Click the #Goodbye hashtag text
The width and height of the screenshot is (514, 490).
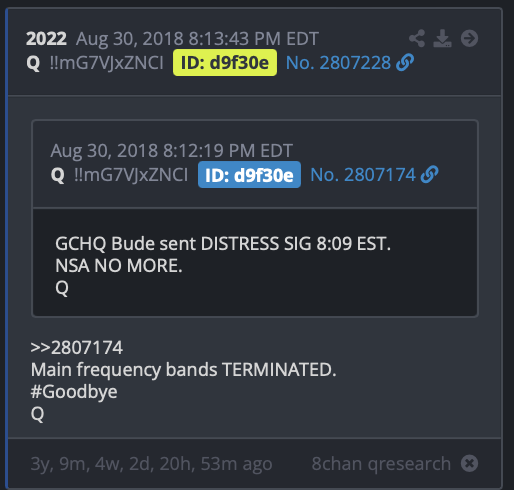(x=74, y=391)
